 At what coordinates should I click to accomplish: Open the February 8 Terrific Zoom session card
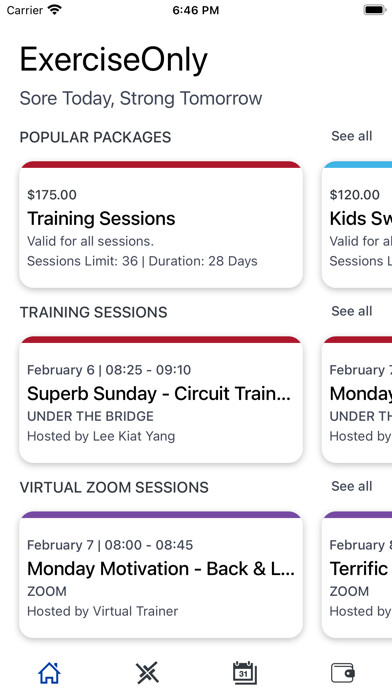(x=357, y=575)
